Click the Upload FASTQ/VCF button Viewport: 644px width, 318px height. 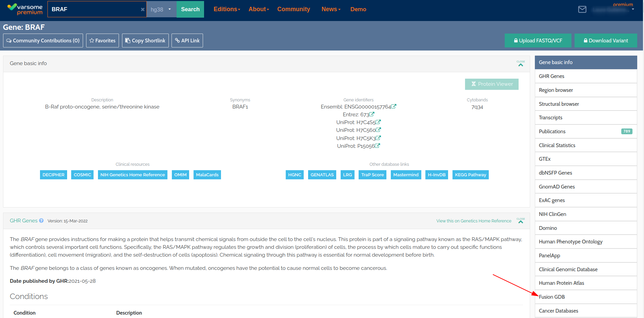click(x=538, y=41)
